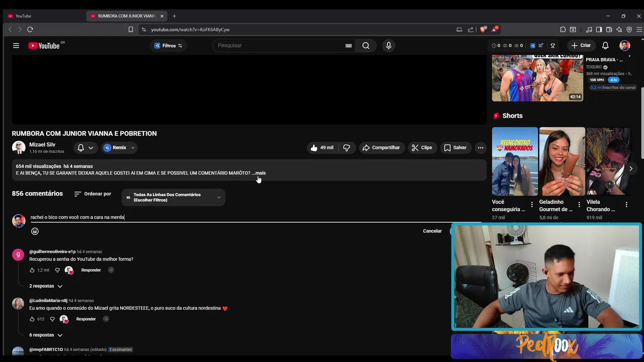This screenshot has width=644, height=362.
Task: Open the emoji picker for the comment
Action: tap(35, 231)
